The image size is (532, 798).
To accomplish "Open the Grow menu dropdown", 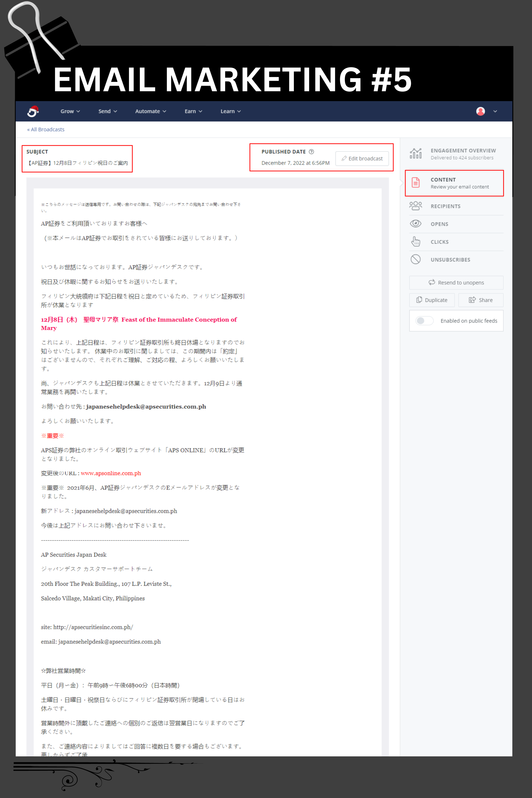I will 70,111.
